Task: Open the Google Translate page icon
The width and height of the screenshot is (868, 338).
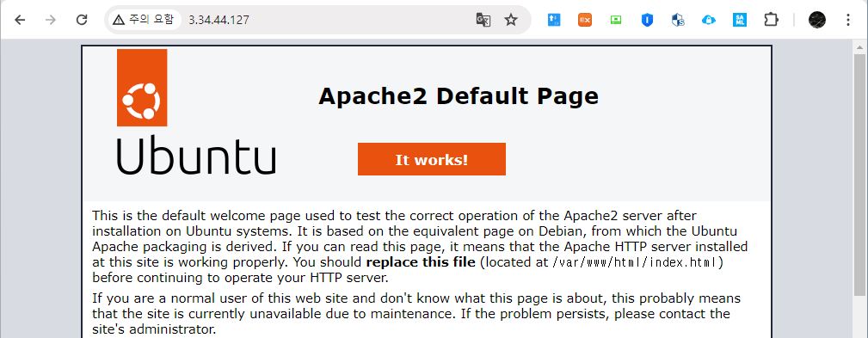Action: [x=483, y=20]
